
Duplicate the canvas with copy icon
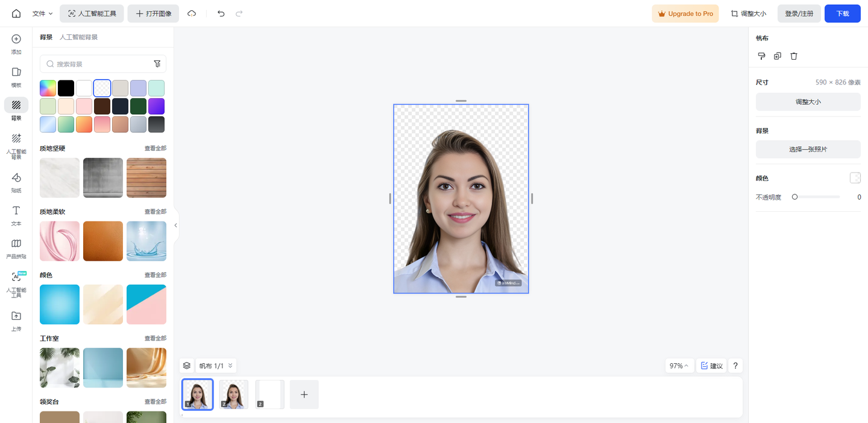pyautogui.click(x=778, y=56)
